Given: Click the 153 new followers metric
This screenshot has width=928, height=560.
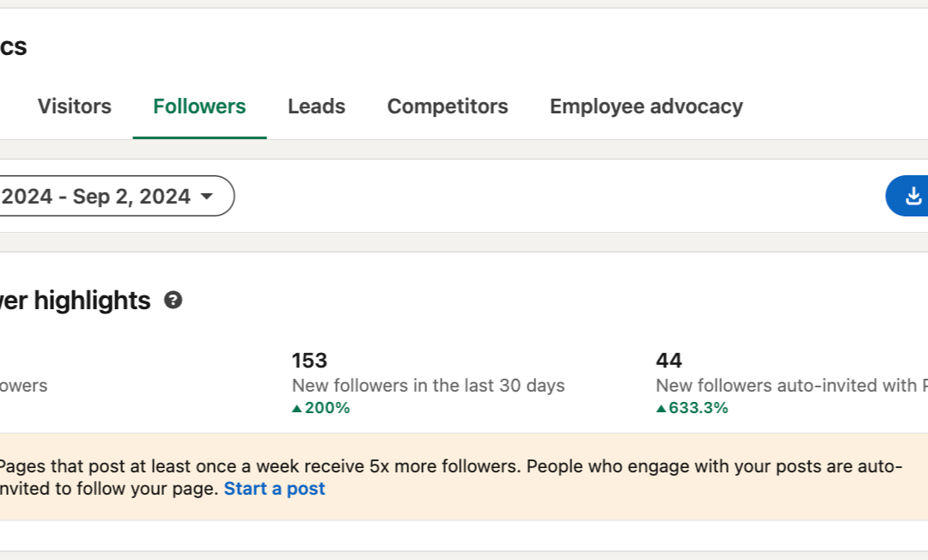Looking at the screenshot, I should [309, 360].
